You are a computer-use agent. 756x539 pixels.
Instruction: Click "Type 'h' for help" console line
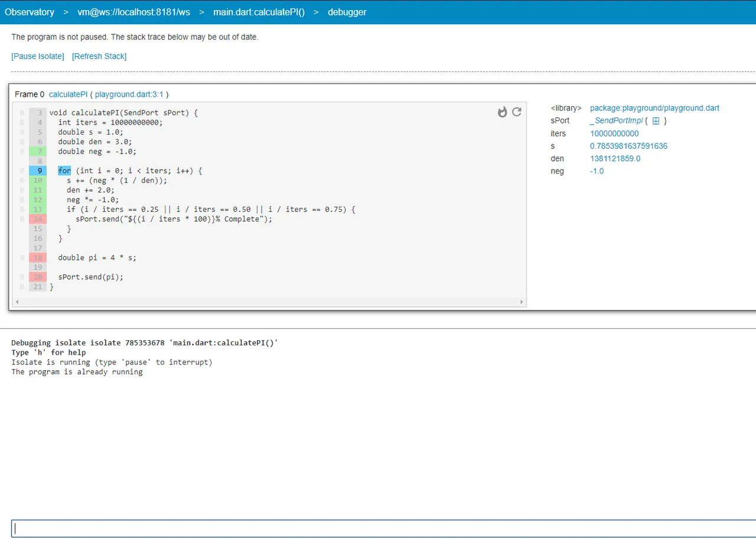click(x=49, y=352)
